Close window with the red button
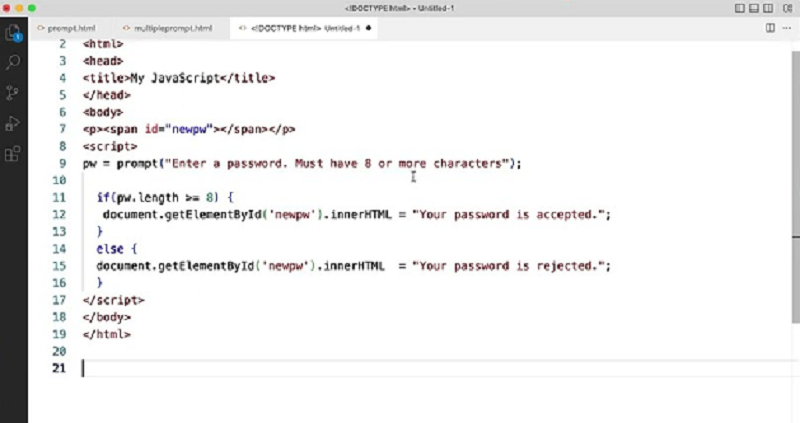The width and height of the screenshot is (800, 423). click(7, 8)
